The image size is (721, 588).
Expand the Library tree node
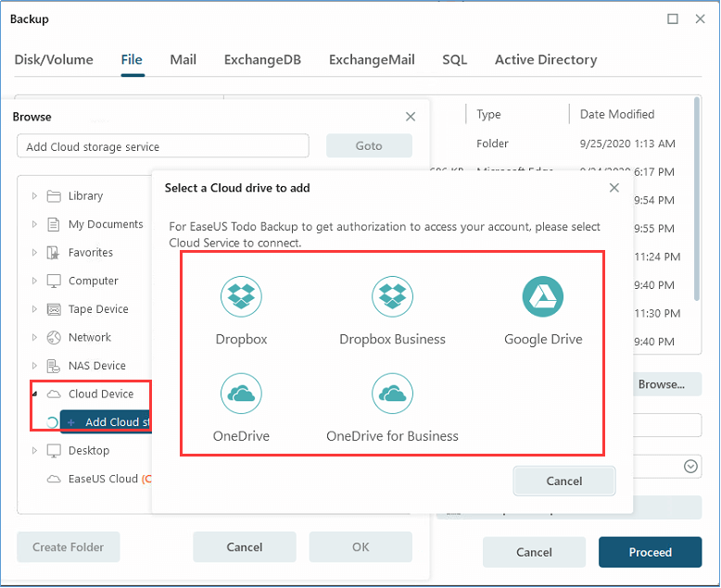34,196
